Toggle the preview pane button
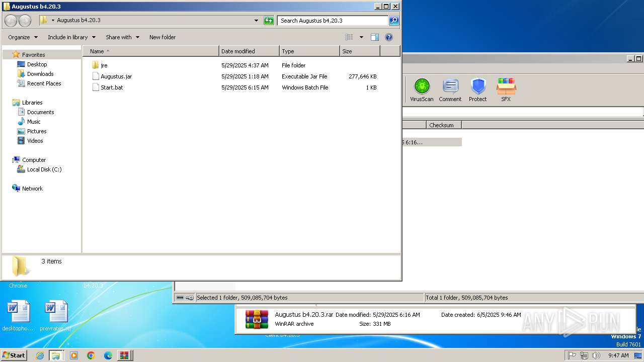This screenshot has width=644, height=362. coord(374,37)
